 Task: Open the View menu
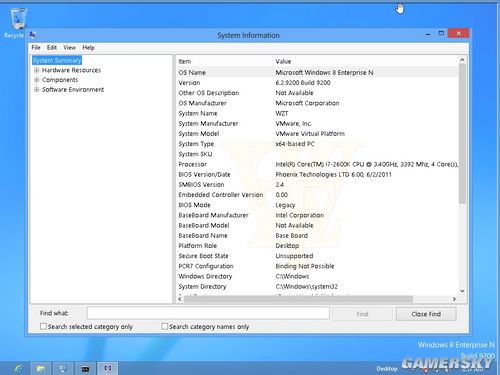pyautogui.click(x=70, y=48)
